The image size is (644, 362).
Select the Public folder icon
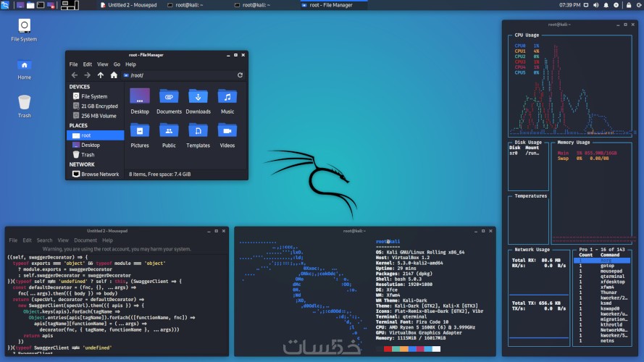click(x=169, y=135)
